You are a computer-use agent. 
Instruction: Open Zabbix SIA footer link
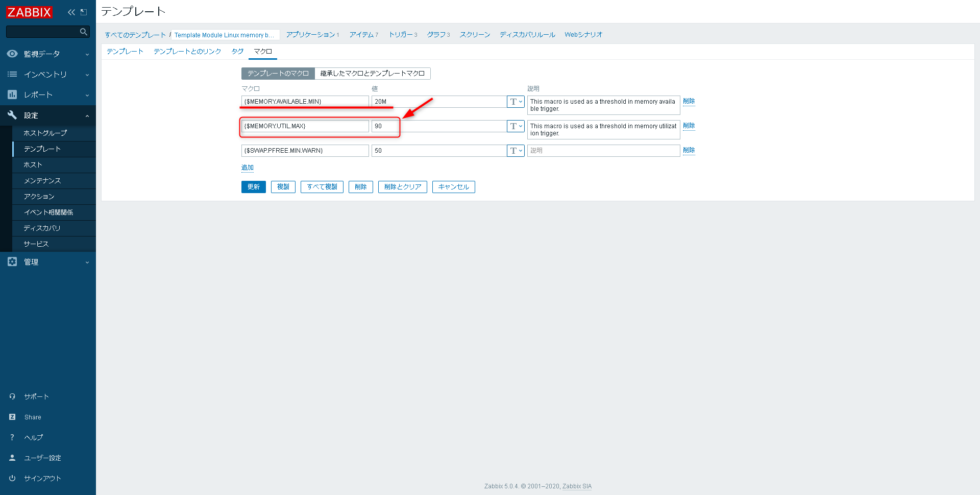tap(577, 486)
